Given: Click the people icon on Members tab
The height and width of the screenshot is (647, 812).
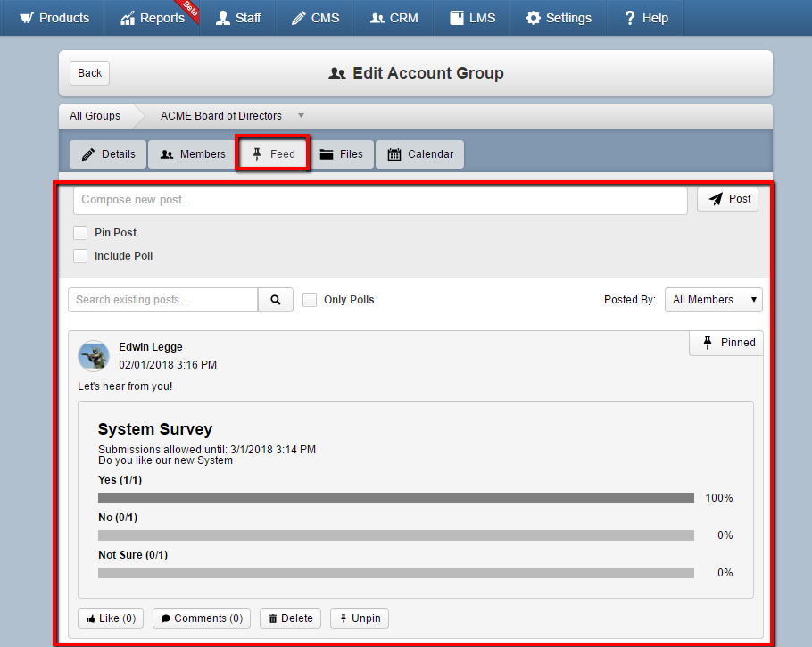Looking at the screenshot, I should click(167, 154).
